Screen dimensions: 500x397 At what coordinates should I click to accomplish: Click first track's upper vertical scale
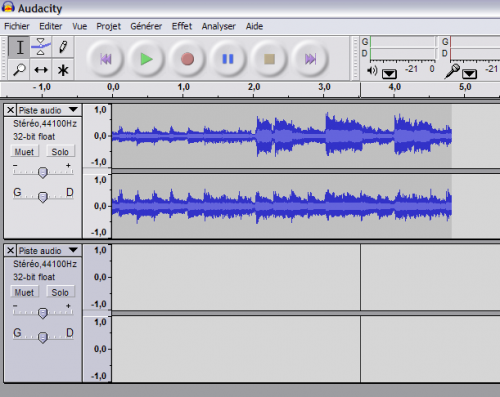(x=97, y=136)
